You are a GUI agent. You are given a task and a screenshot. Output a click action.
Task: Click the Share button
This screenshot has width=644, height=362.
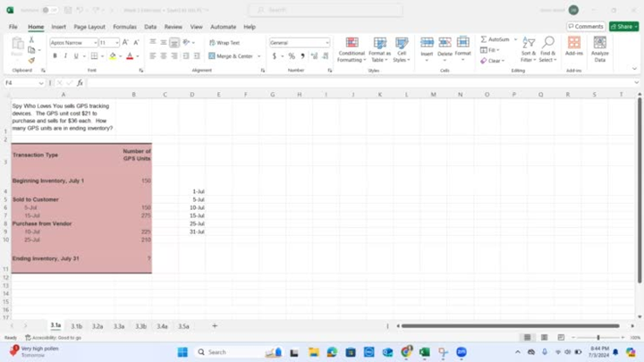(x=623, y=27)
